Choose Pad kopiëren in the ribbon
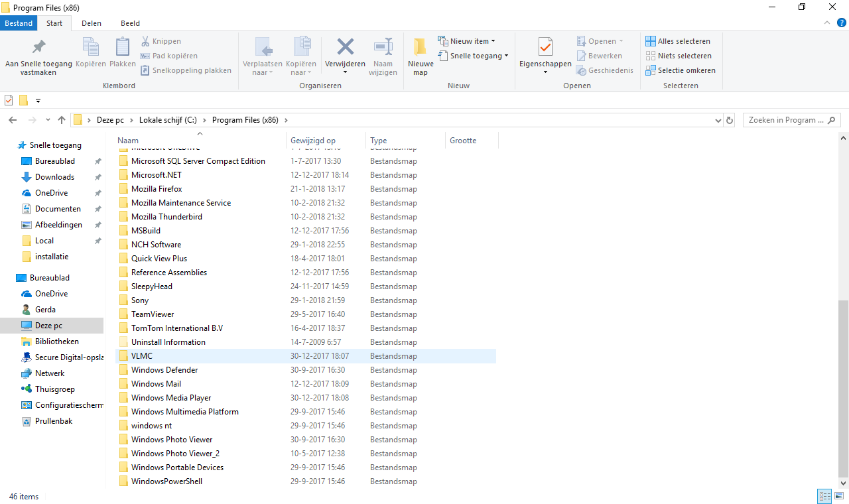This screenshot has width=849, height=504. (x=168, y=56)
